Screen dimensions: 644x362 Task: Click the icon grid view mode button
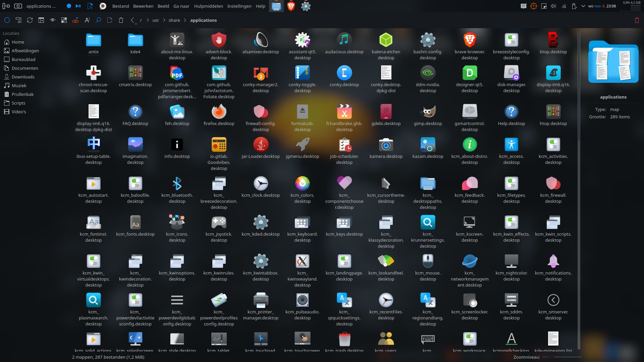(x=64, y=20)
